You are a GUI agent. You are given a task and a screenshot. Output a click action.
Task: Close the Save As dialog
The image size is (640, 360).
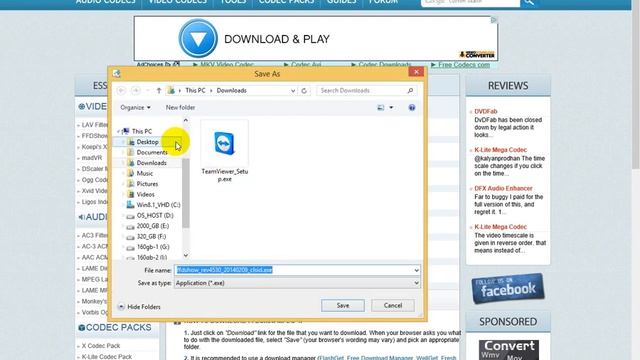tap(416, 72)
